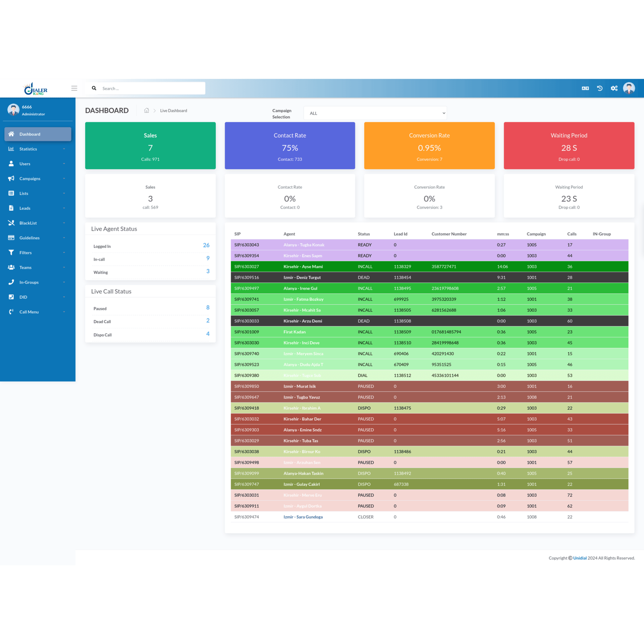Open the Campaign Selection ALL dropdown
Viewport: 644px width, 644px height.
tap(375, 113)
